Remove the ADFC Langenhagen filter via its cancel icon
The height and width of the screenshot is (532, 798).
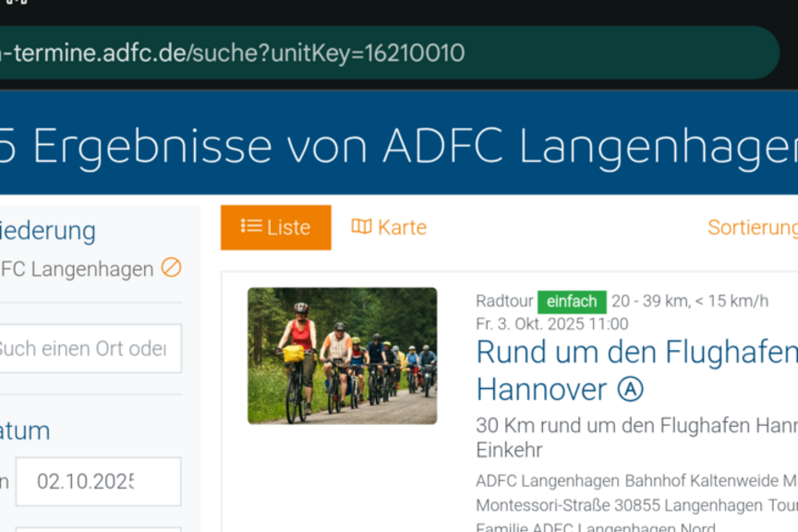(169, 269)
